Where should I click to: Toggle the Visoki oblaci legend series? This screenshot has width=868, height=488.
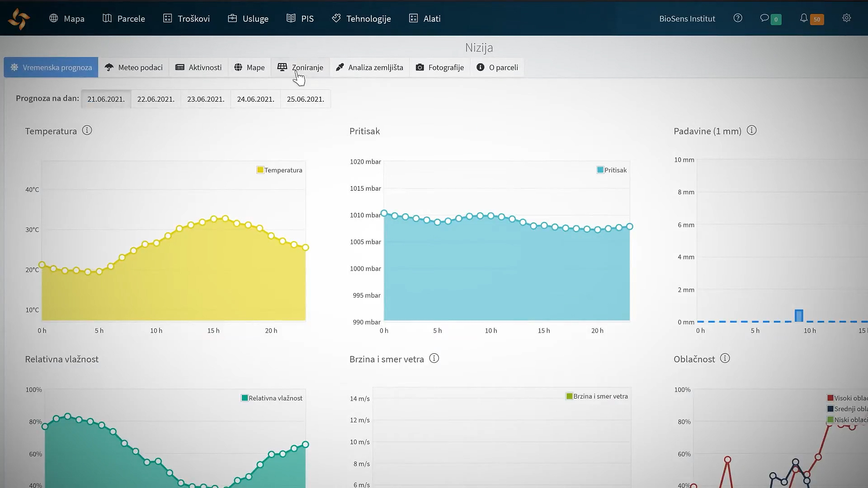847,398
